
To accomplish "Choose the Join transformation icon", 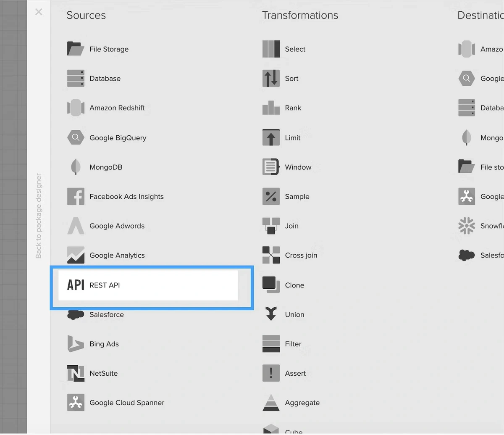I will [x=271, y=226].
